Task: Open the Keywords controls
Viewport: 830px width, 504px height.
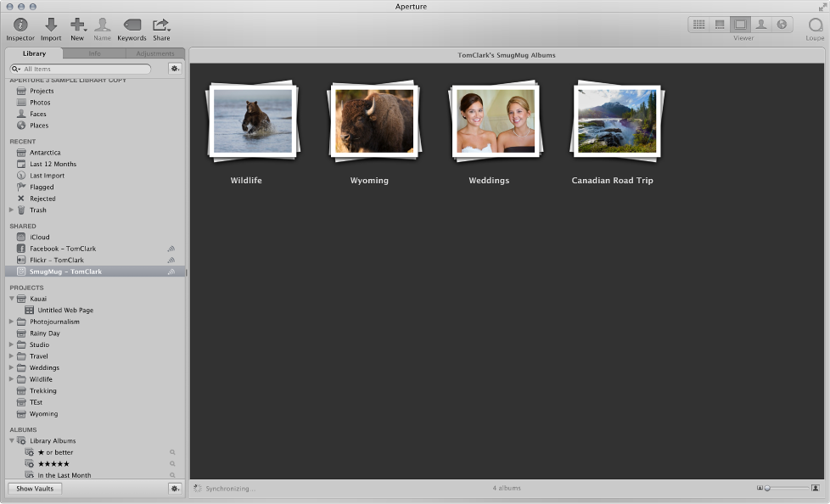Action: pos(132,25)
